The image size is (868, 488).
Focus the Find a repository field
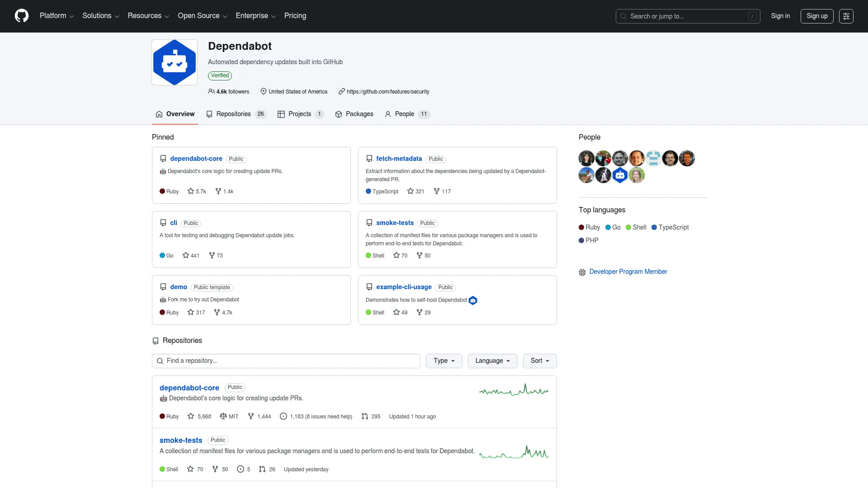click(x=286, y=361)
